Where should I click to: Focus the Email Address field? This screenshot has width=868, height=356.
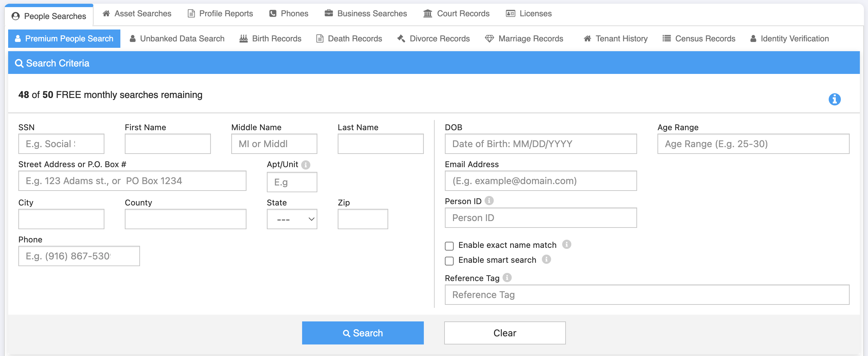541,181
